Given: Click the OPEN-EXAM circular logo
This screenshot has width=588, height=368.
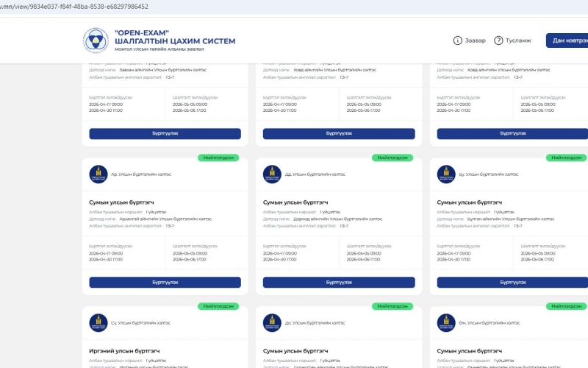Looking at the screenshot, I should (95, 40).
